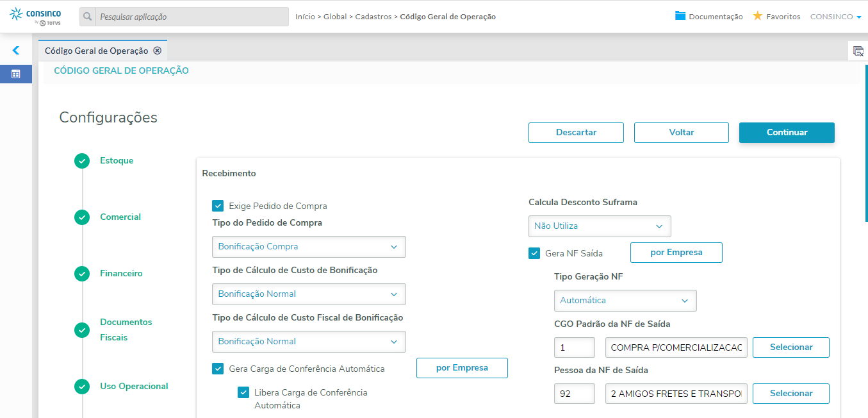Collapse sidebar with the back arrow
868x418 pixels.
[16, 50]
